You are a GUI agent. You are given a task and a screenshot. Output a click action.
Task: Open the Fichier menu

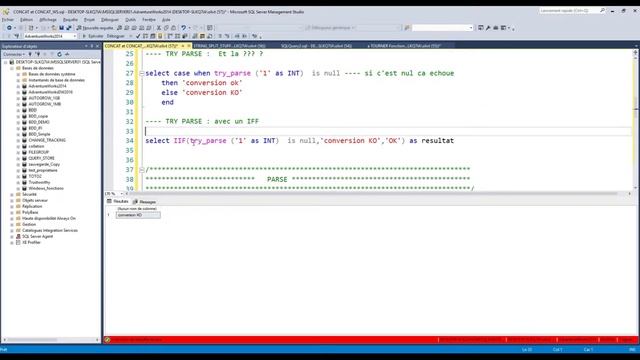coord(7,20)
